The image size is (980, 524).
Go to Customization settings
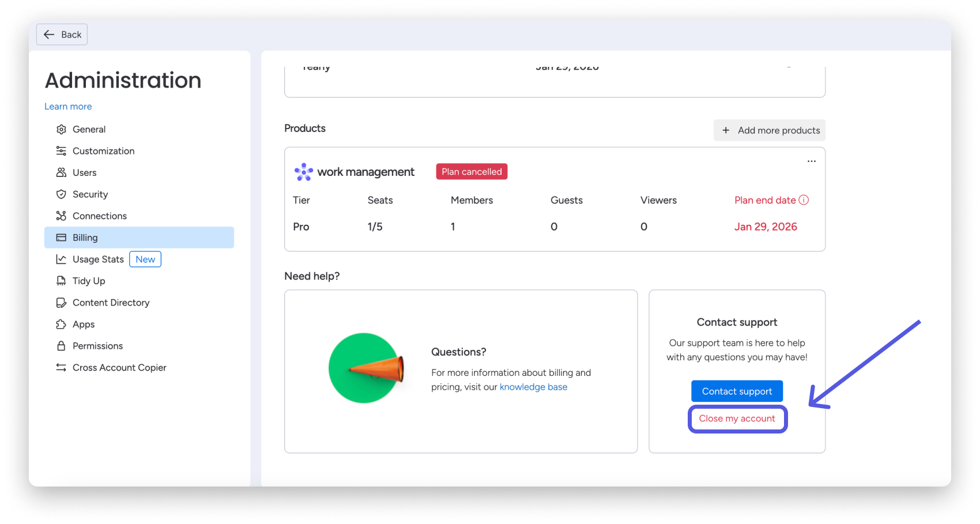(139, 151)
